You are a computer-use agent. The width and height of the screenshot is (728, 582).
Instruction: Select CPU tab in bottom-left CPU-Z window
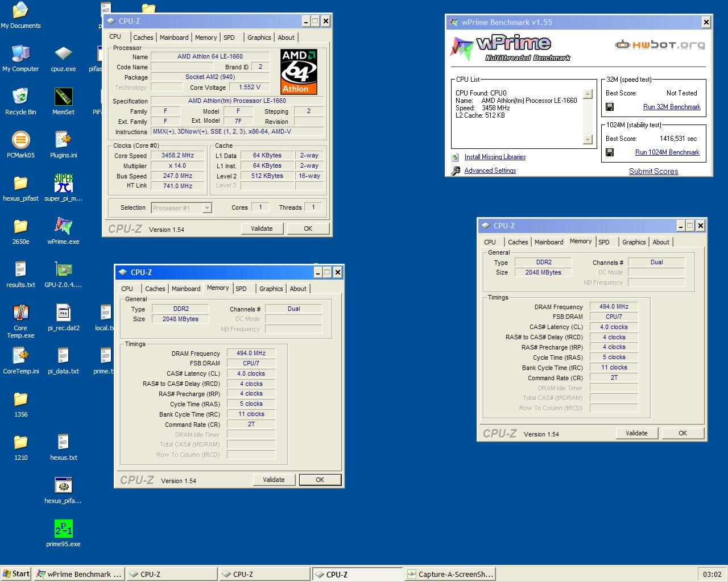click(127, 289)
